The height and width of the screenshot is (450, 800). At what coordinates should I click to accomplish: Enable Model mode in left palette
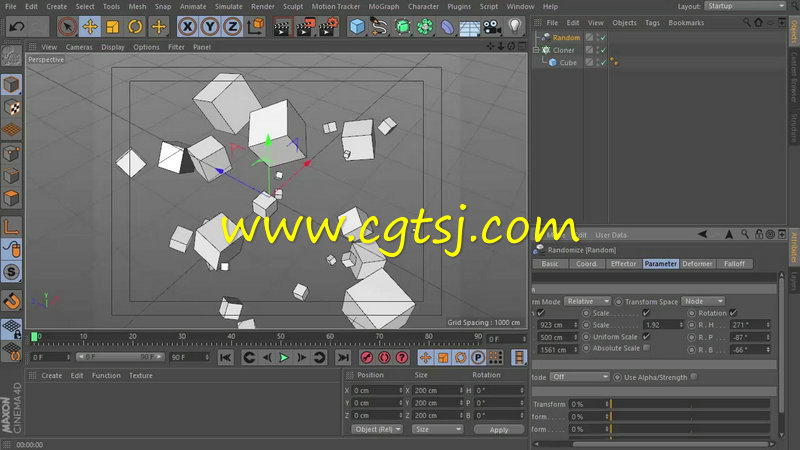pyautogui.click(x=11, y=85)
